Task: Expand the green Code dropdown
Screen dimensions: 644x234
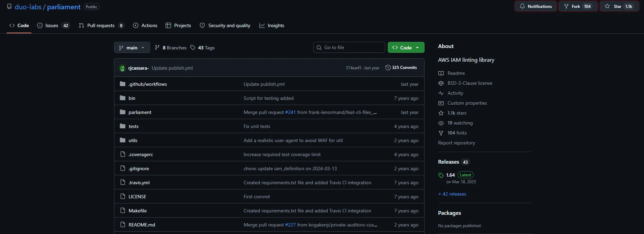Action: point(406,48)
